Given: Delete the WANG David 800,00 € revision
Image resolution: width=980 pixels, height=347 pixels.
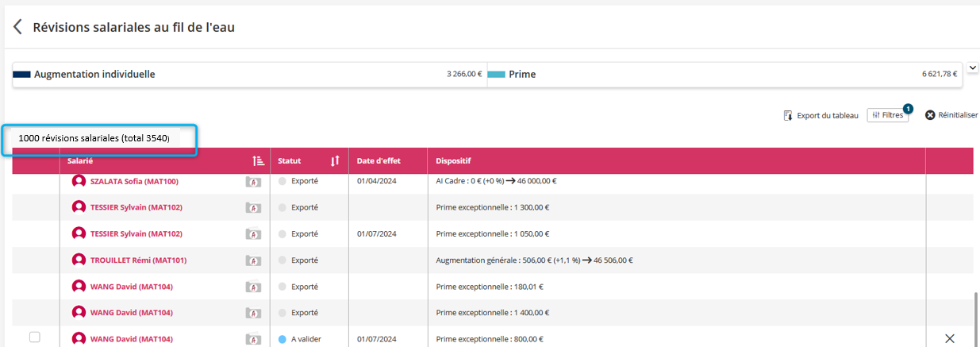Looking at the screenshot, I should (950, 339).
